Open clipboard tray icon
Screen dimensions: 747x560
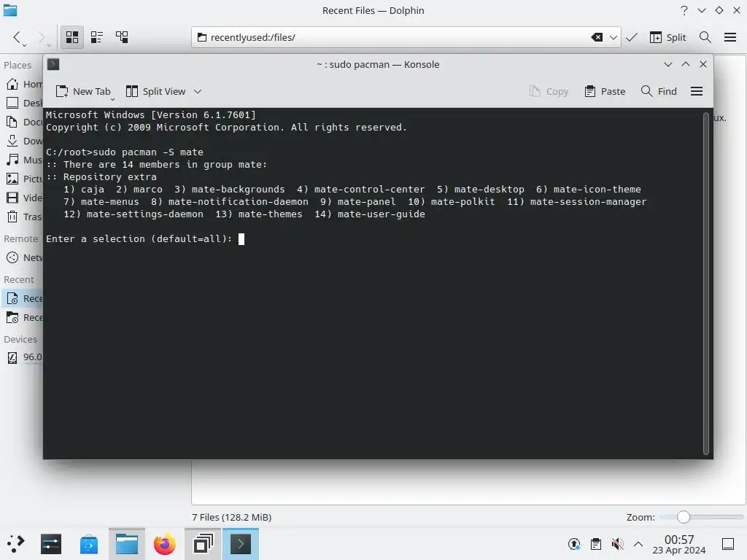pyautogui.click(x=595, y=544)
